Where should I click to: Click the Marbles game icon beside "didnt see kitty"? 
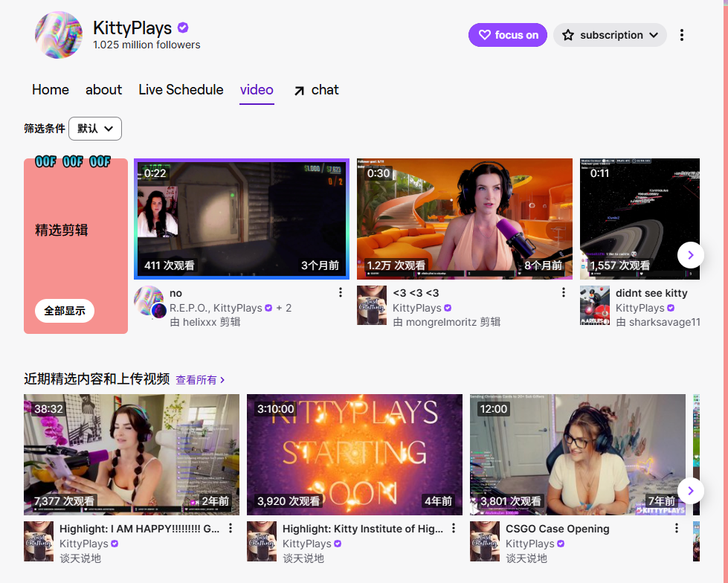pos(595,306)
